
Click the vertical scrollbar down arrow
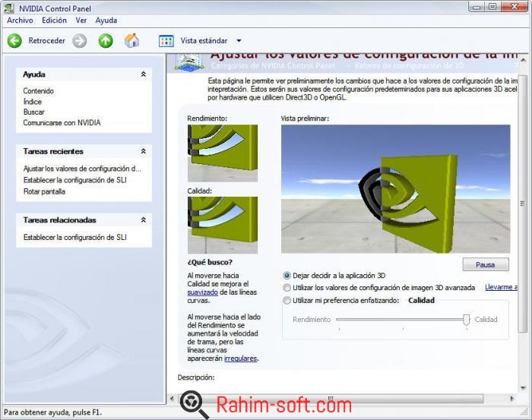click(x=523, y=388)
